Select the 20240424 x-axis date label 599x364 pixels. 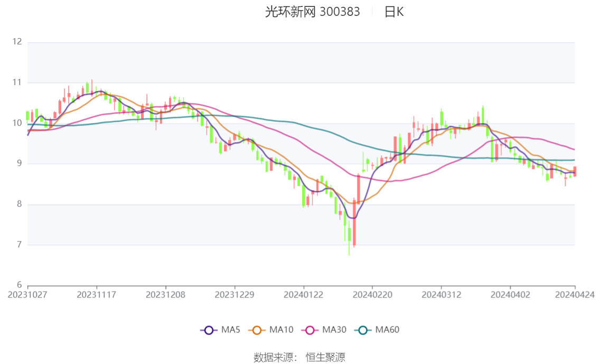(x=575, y=295)
